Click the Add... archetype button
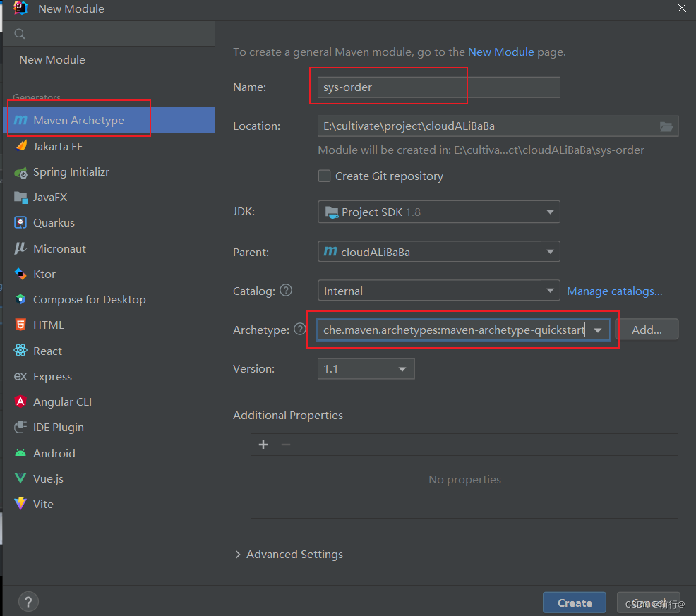 click(647, 330)
